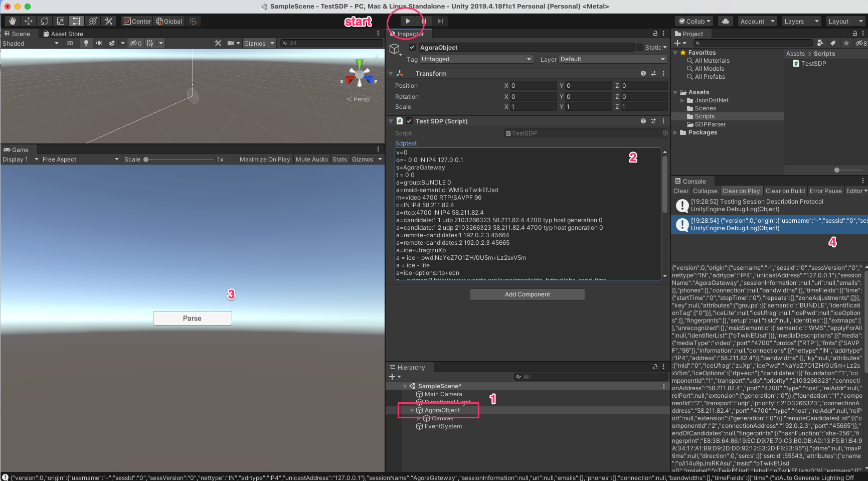Open the Tag dropdown showing Untagged
This screenshot has width=868, height=481.
476,59
